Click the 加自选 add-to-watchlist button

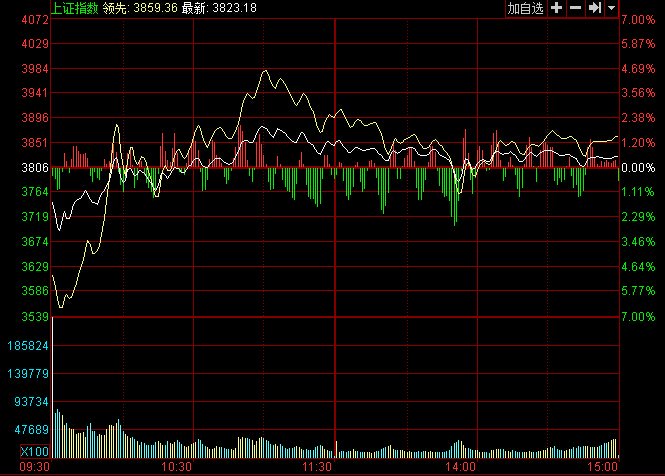525,8
